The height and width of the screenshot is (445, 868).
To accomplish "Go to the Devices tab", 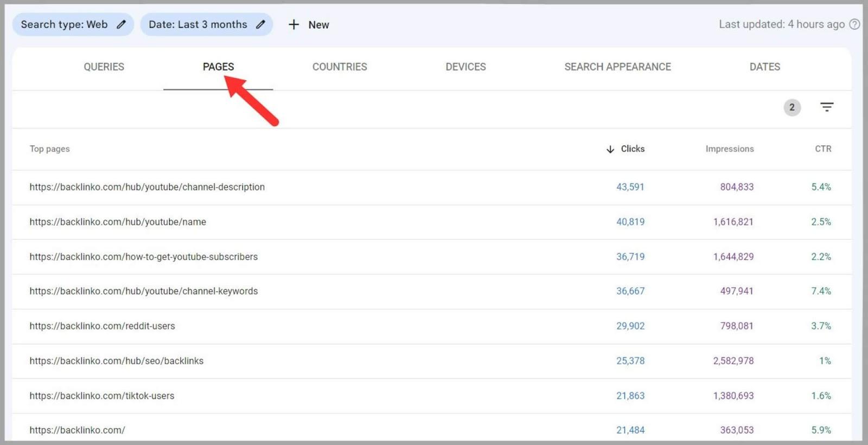I will point(465,67).
